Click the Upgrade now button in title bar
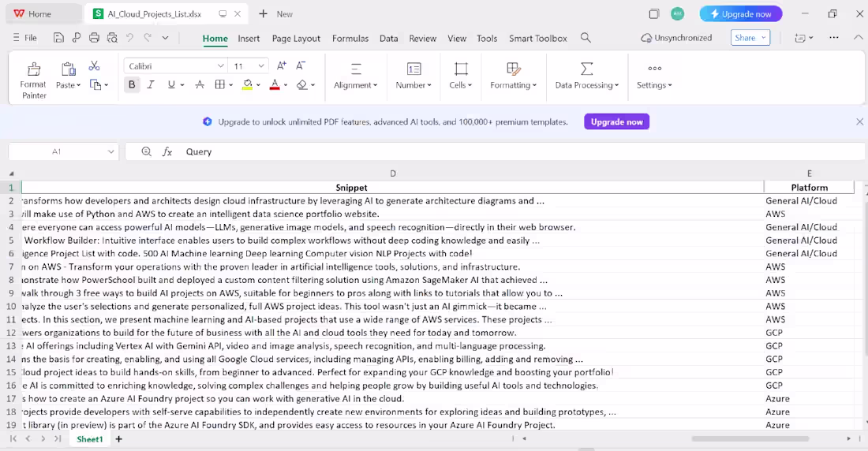Viewport: 868px width, 451px height. point(741,14)
